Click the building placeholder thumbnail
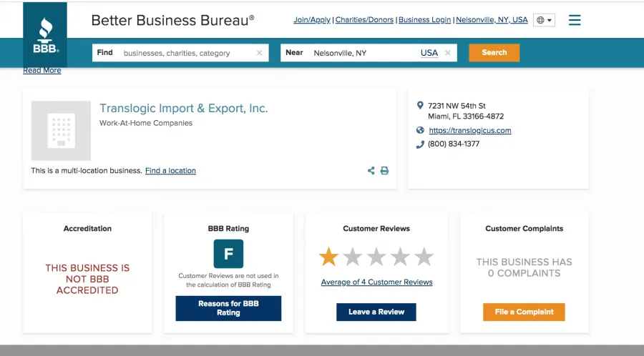 click(x=62, y=131)
